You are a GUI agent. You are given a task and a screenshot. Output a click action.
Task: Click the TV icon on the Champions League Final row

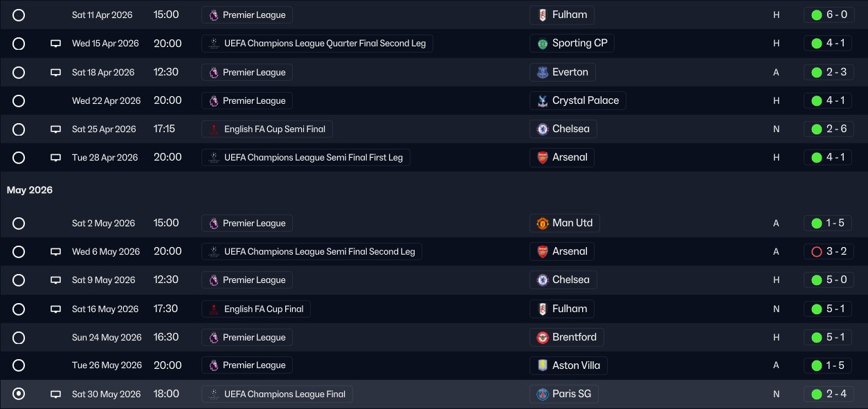(56, 394)
